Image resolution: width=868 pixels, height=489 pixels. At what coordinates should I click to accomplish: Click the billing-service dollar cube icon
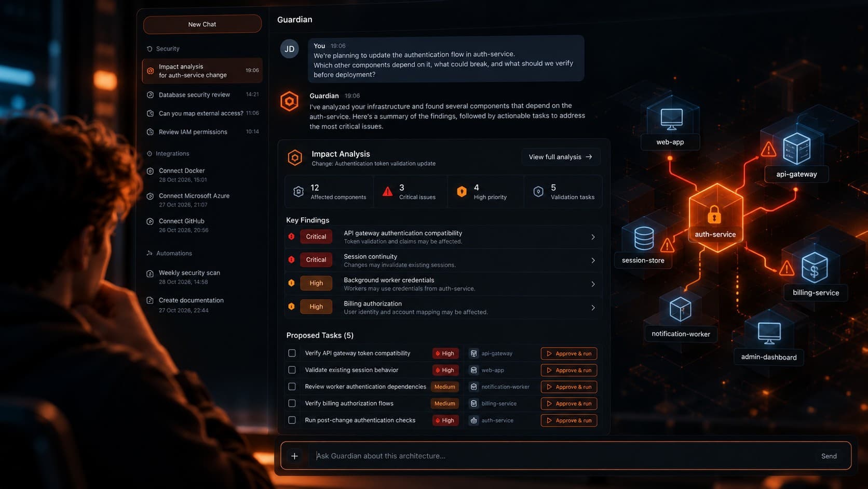[x=815, y=268]
